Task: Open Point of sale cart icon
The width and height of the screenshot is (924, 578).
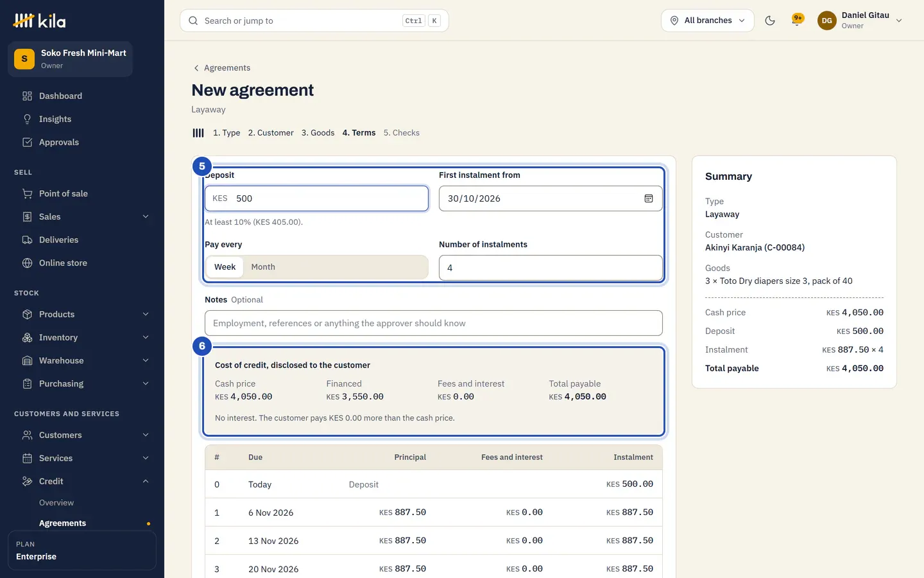Action: [x=27, y=193]
